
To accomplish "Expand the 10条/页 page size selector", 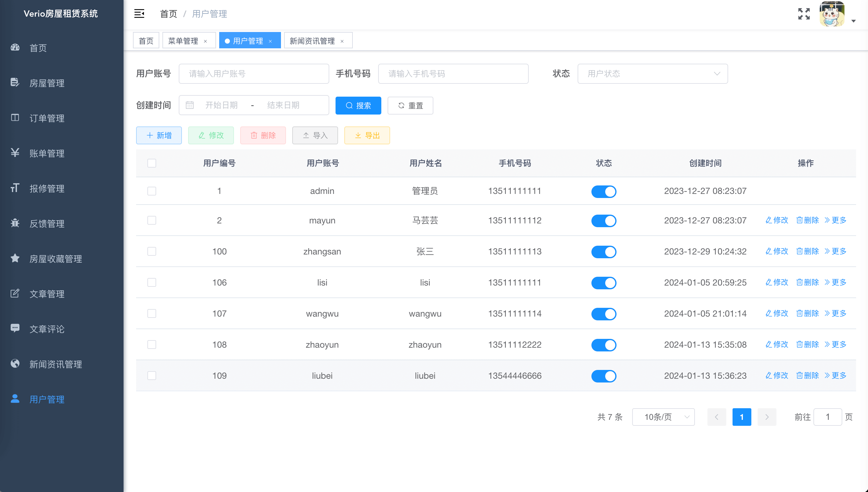I will click(663, 417).
